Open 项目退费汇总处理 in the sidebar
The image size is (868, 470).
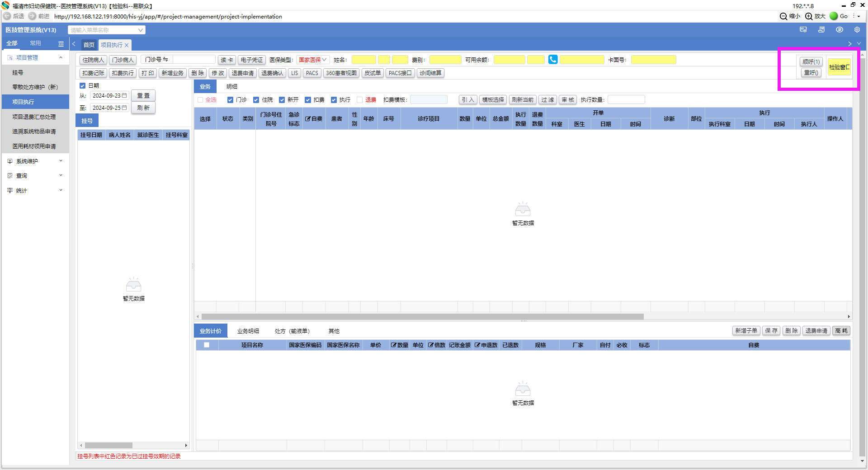34,117
